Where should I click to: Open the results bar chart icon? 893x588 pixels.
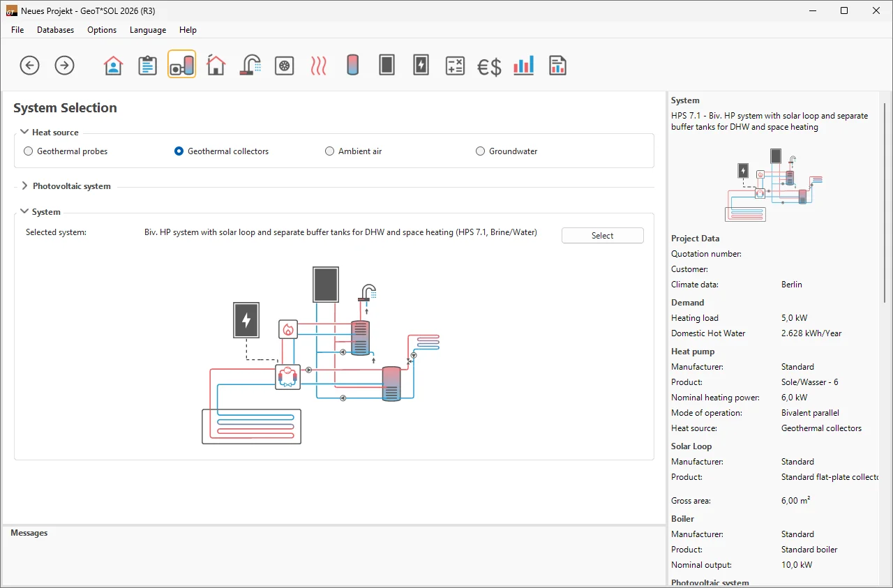tap(523, 66)
